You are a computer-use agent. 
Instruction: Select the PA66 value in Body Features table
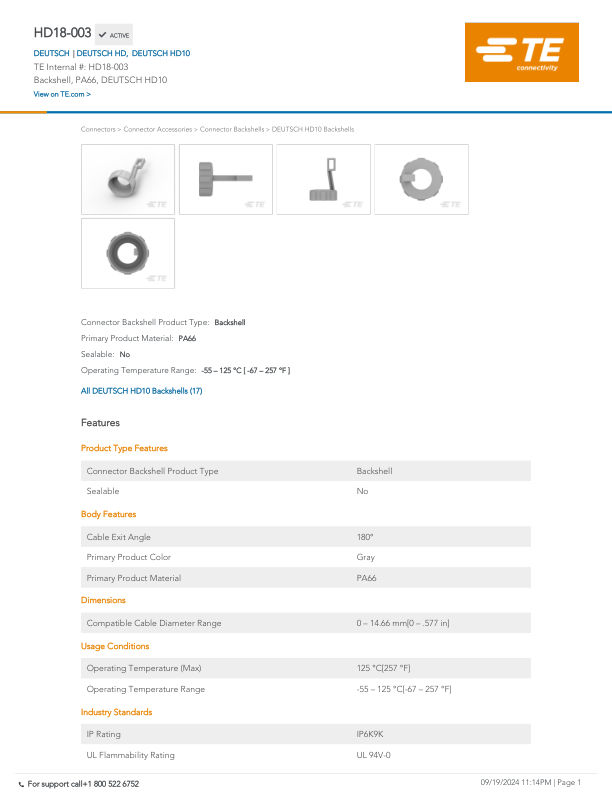tap(366, 578)
